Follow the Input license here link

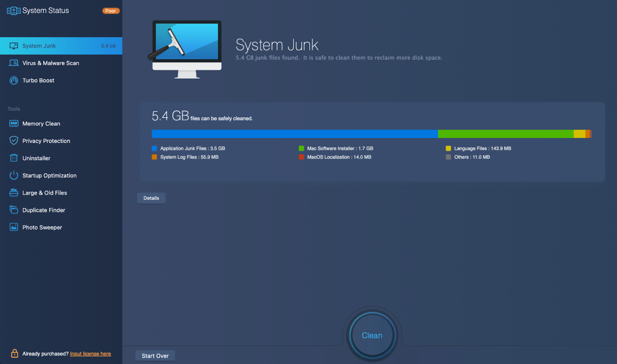pyautogui.click(x=90, y=354)
